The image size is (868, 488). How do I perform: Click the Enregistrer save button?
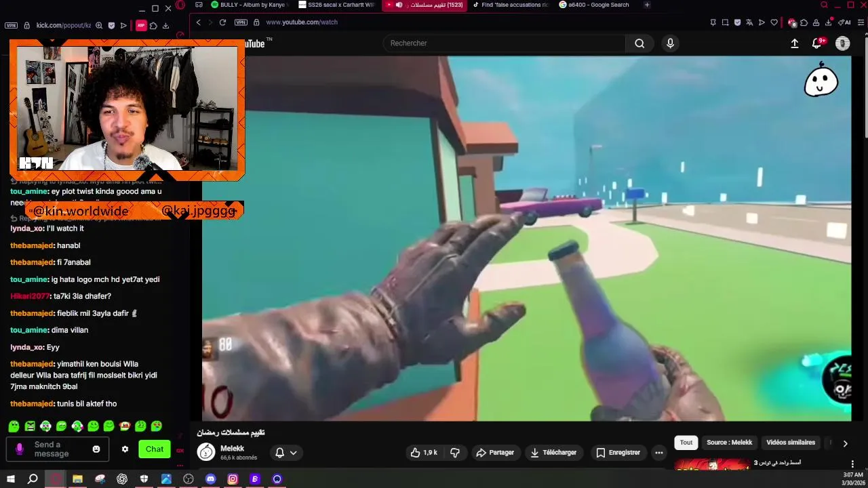pos(618,453)
